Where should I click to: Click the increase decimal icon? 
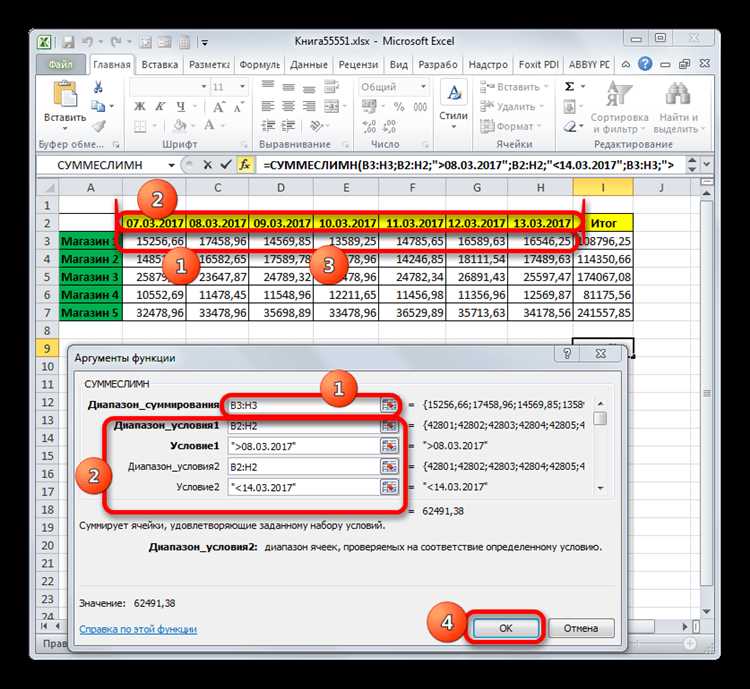pos(369,126)
